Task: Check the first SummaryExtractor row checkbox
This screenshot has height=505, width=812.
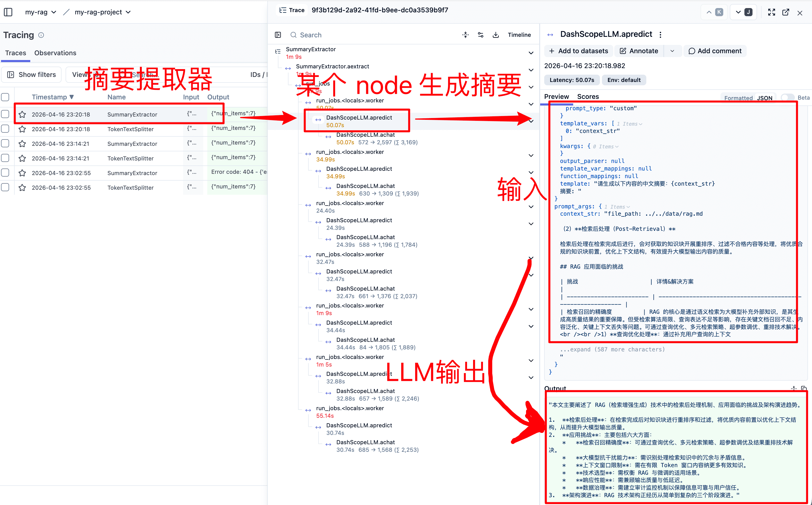Action: pyautogui.click(x=5, y=114)
